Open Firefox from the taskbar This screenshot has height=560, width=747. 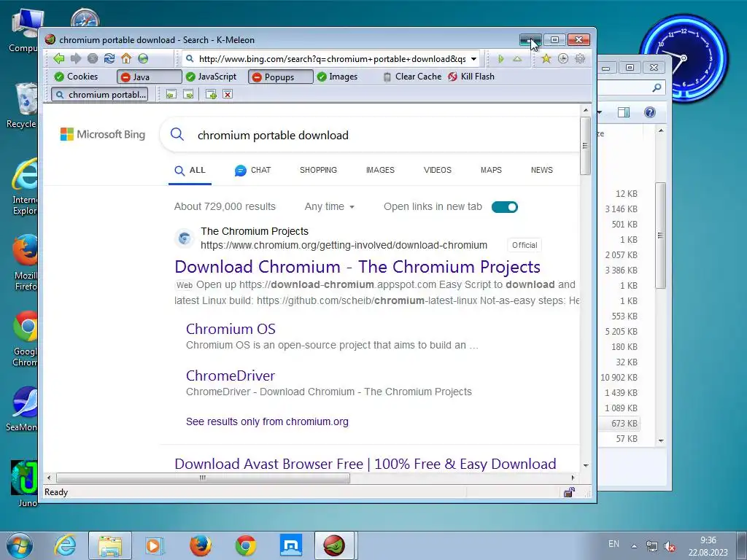coord(201,545)
